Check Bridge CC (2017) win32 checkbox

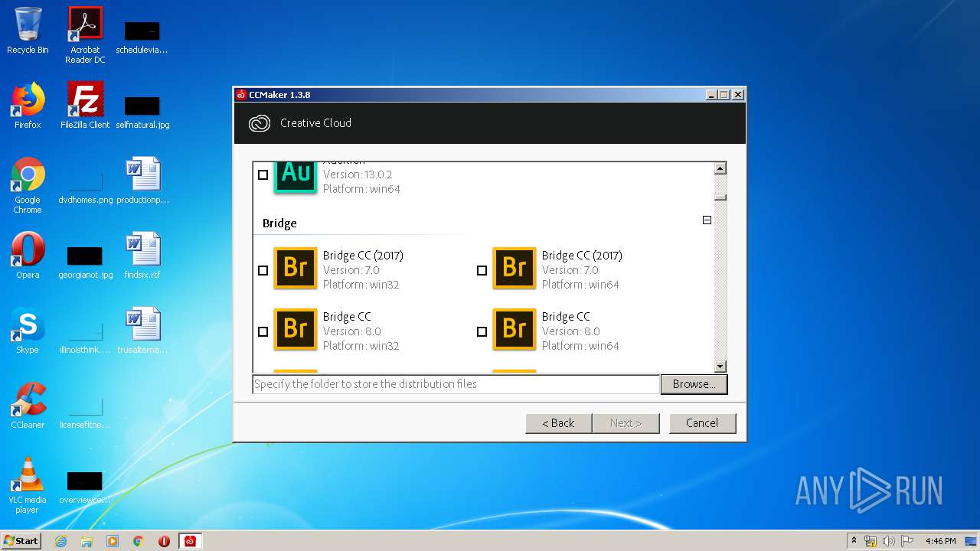click(x=263, y=270)
